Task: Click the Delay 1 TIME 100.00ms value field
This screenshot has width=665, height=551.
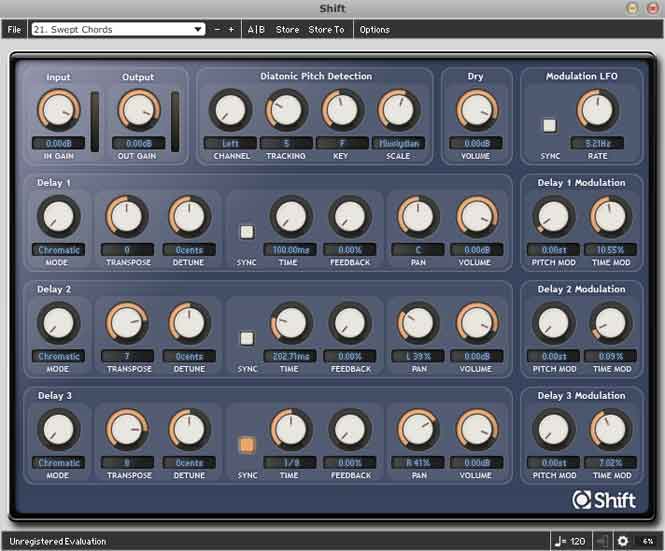Action: (x=291, y=250)
